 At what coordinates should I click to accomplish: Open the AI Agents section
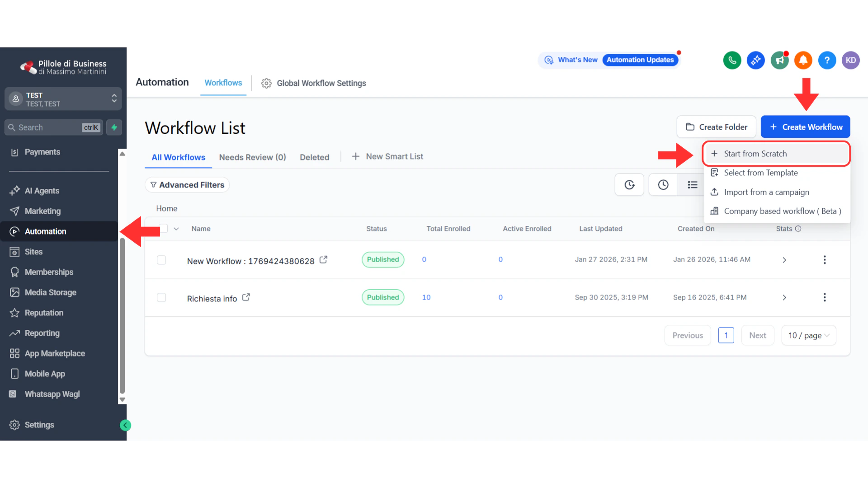pos(42,190)
